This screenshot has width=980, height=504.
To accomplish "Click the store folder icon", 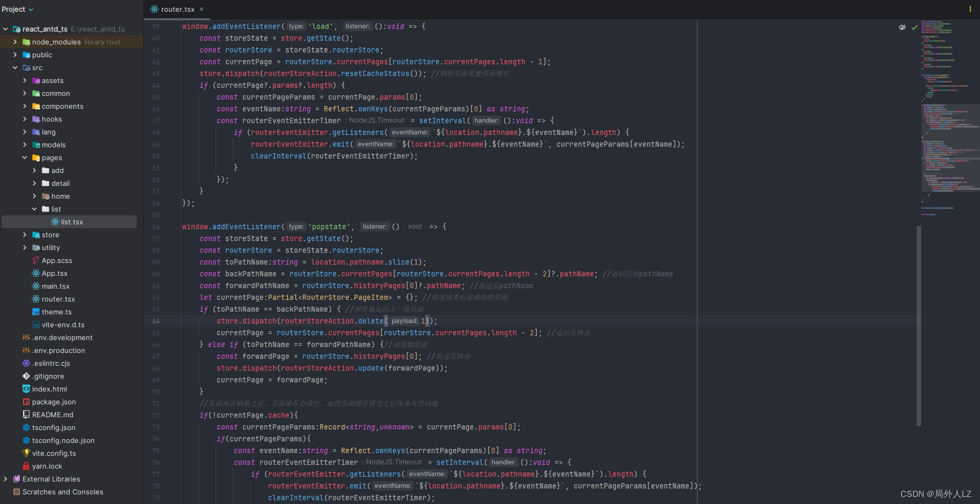I will click(36, 235).
